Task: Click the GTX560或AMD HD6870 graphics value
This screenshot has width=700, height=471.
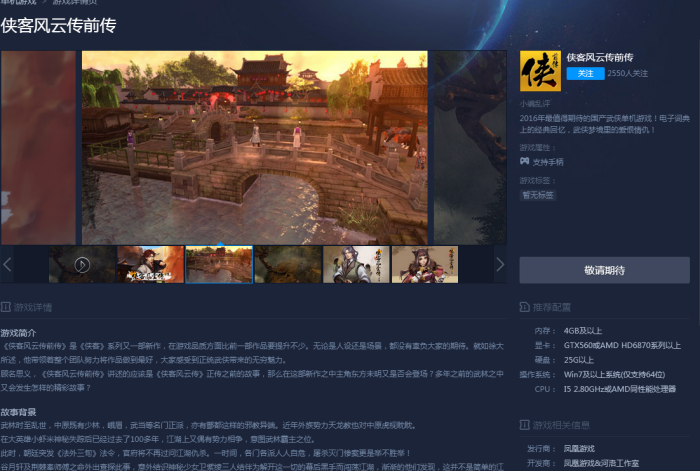Action: pyautogui.click(x=622, y=346)
